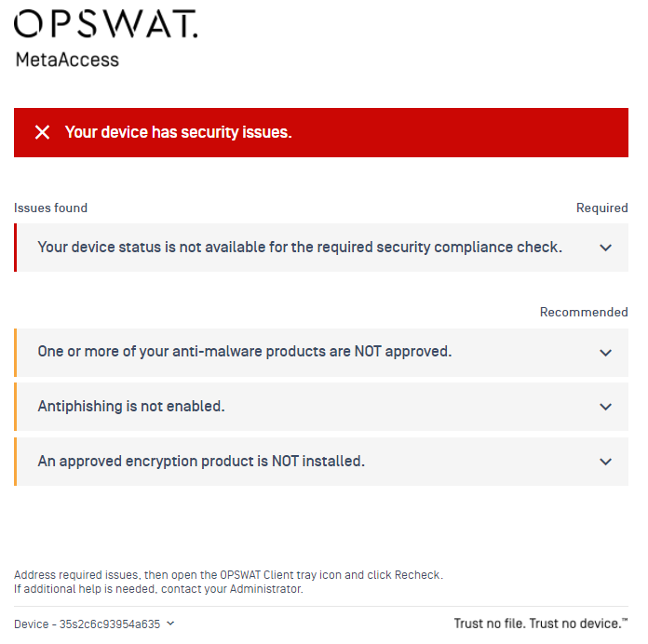This screenshot has width=648, height=644.
Task: Open the Device ID dropdown arrow
Action: (x=170, y=624)
